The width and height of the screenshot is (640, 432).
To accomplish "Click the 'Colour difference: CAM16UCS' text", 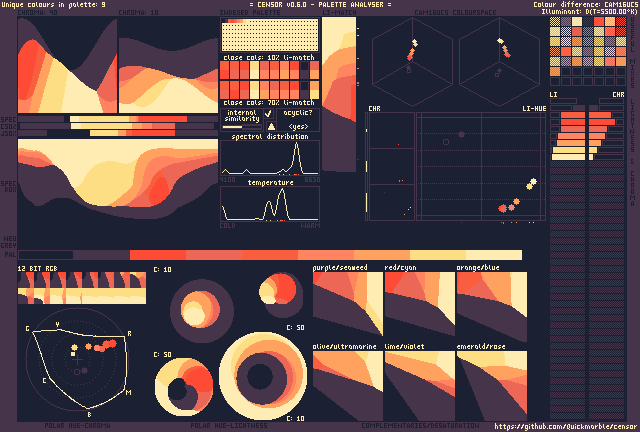I will click(585, 4).
